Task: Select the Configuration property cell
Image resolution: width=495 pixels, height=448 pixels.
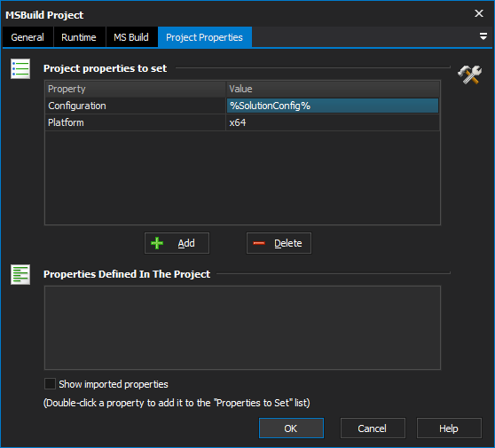Action: coord(136,106)
